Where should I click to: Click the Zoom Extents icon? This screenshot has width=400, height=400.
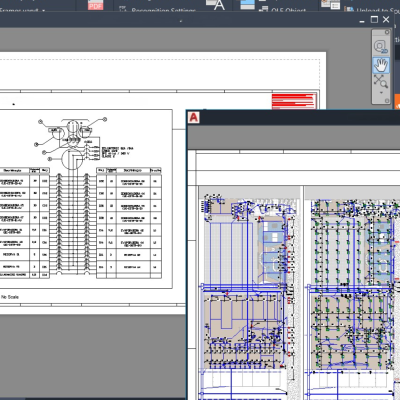click(380, 81)
